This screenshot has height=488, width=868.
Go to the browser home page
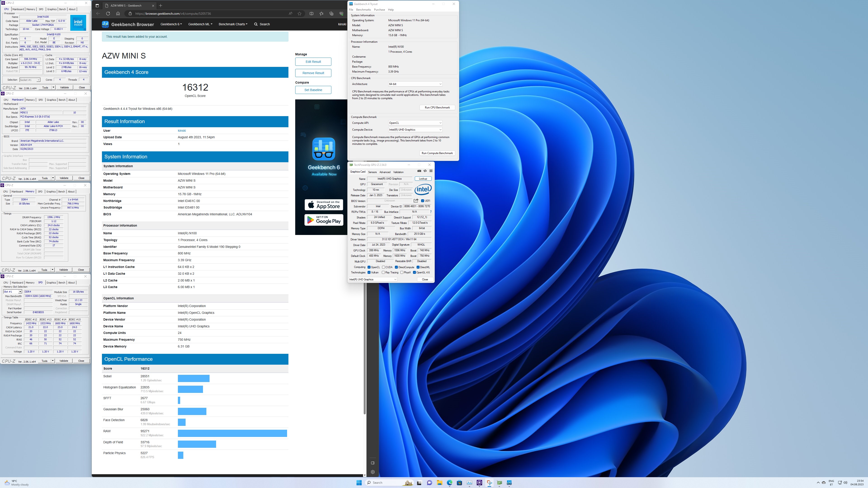(x=118, y=14)
